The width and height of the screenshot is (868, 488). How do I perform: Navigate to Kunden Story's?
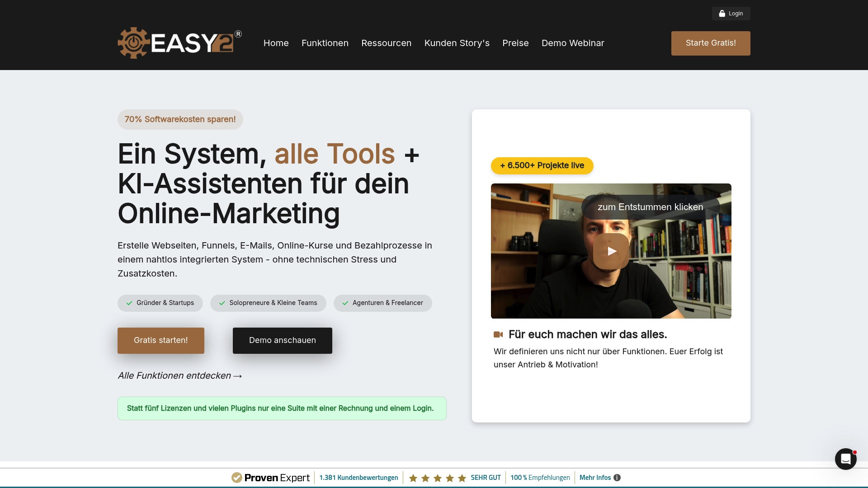click(457, 43)
